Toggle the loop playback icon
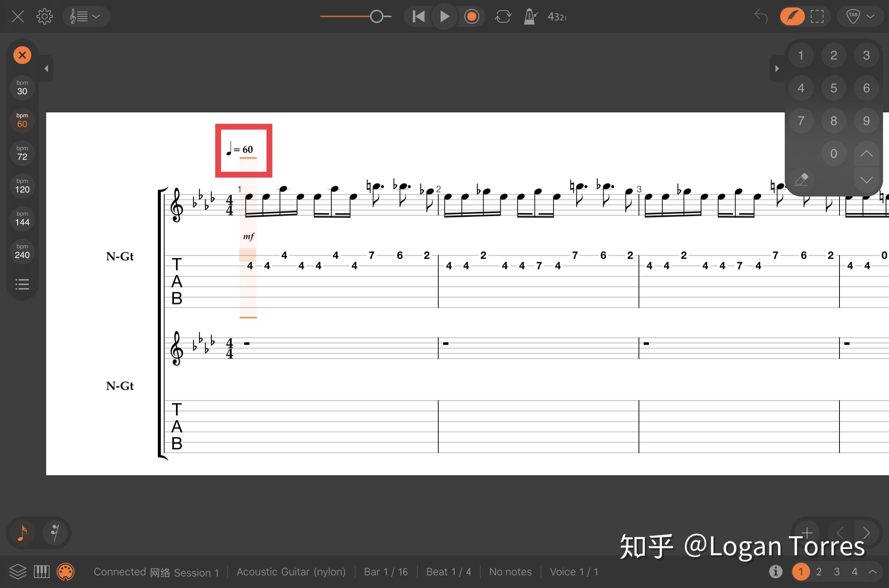Screen dimensions: 889x588 coord(503,16)
